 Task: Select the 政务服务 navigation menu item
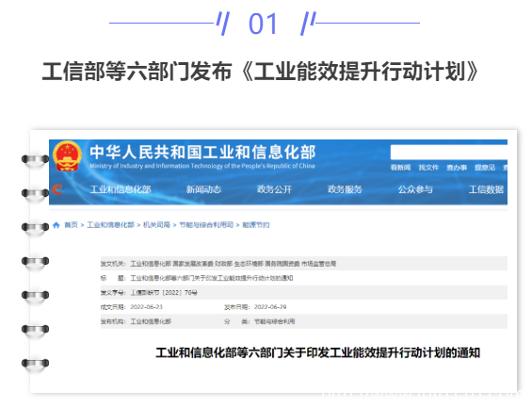point(345,189)
